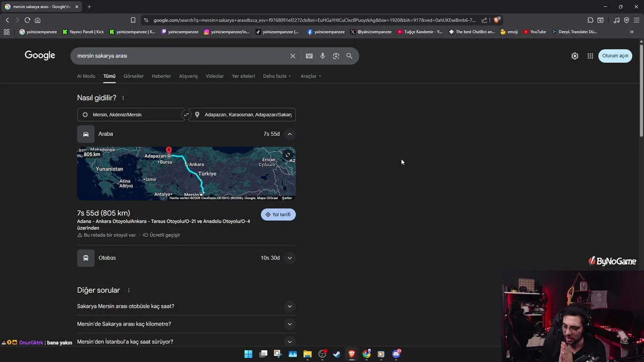The height and width of the screenshot is (362, 644).
Task: Search by image with Google Lens
Action: click(x=336, y=56)
